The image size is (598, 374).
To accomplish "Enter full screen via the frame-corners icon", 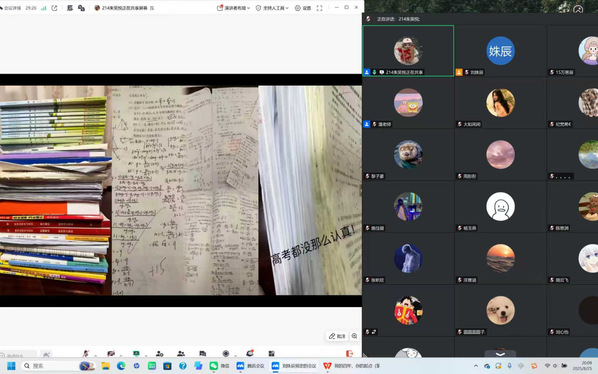I will 319,8.
